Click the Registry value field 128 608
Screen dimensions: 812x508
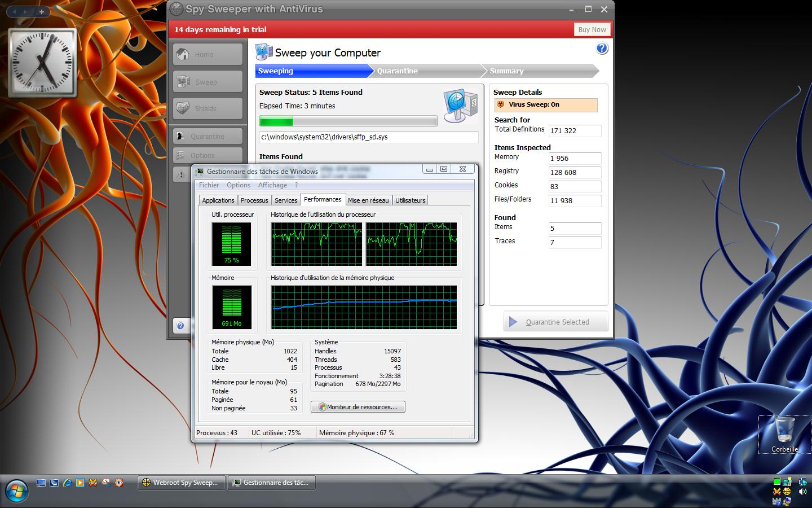point(575,173)
